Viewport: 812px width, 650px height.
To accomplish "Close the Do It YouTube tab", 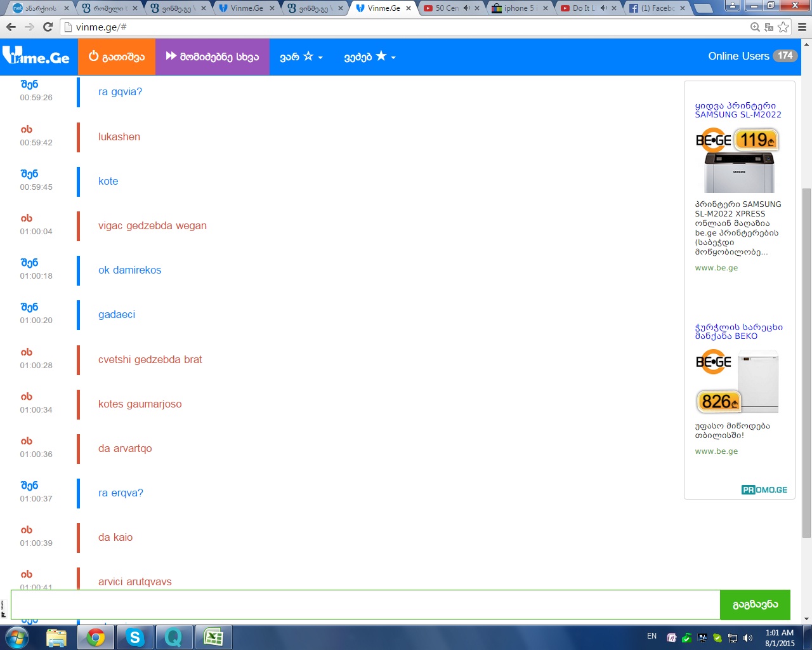I will pyautogui.click(x=614, y=8).
